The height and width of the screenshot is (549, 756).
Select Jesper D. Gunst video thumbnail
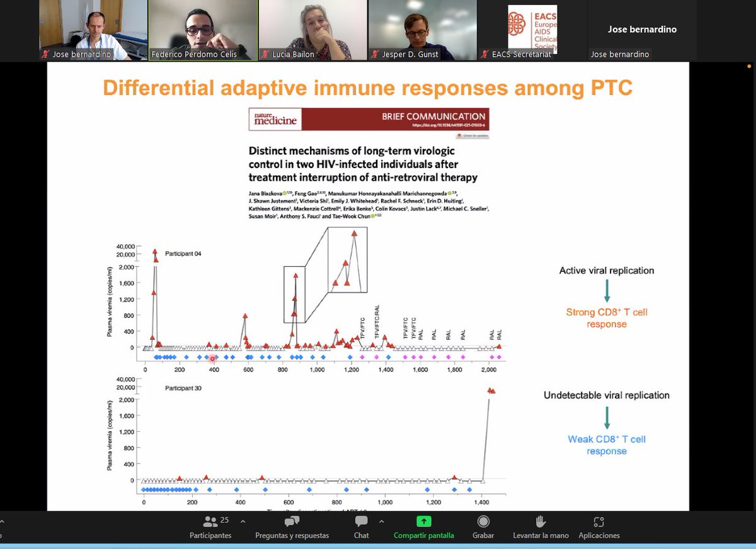(x=423, y=30)
